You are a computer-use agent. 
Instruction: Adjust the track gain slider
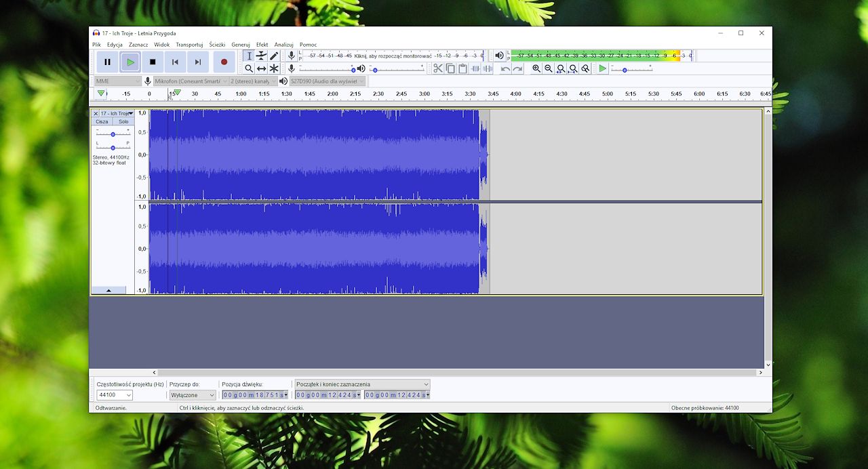click(x=113, y=134)
